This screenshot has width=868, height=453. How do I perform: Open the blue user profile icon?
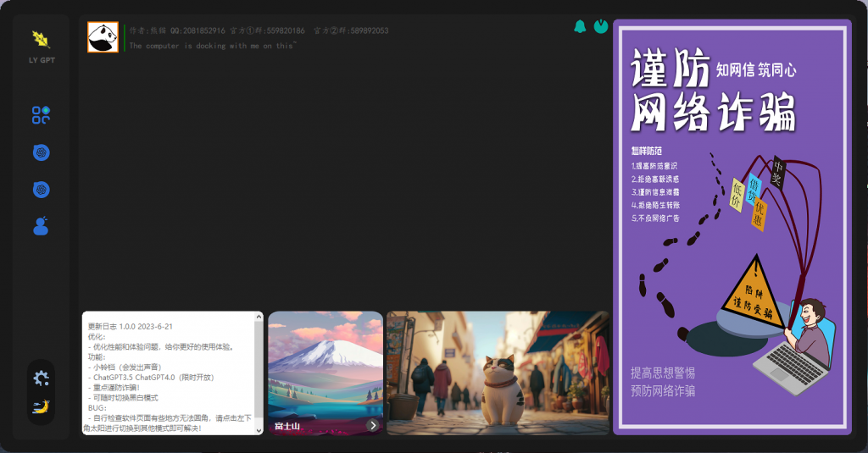tap(41, 226)
